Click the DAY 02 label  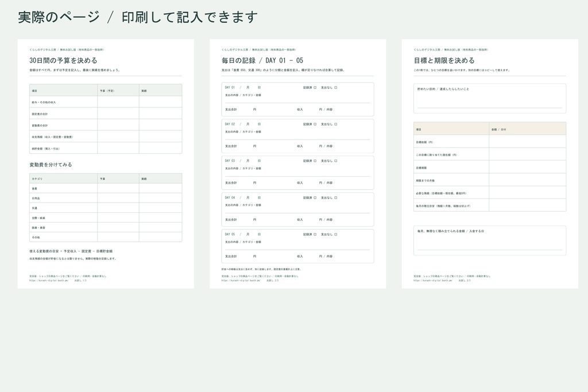(230, 125)
